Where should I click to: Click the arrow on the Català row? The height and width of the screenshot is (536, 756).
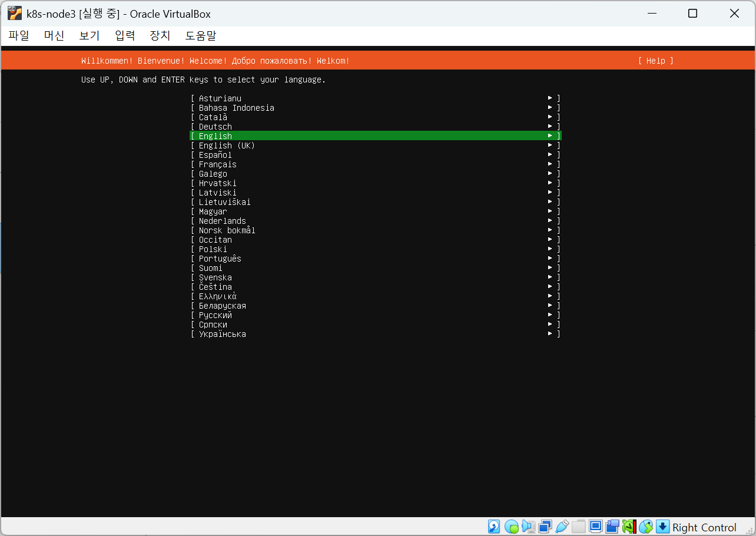point(550,117)
